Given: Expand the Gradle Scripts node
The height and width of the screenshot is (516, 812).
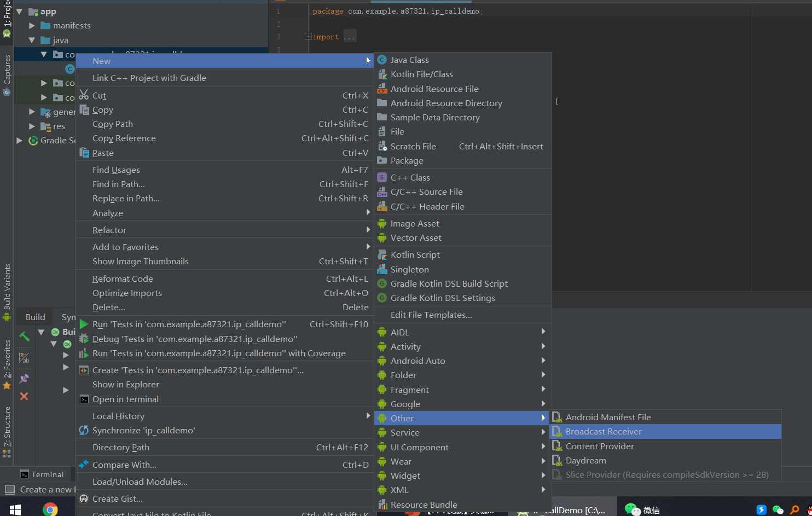Looking at the screenshot, I should coord(19,140).
